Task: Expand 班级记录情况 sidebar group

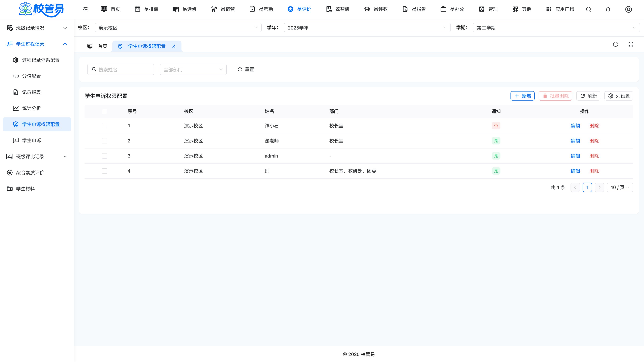Action: click(37, 28)
